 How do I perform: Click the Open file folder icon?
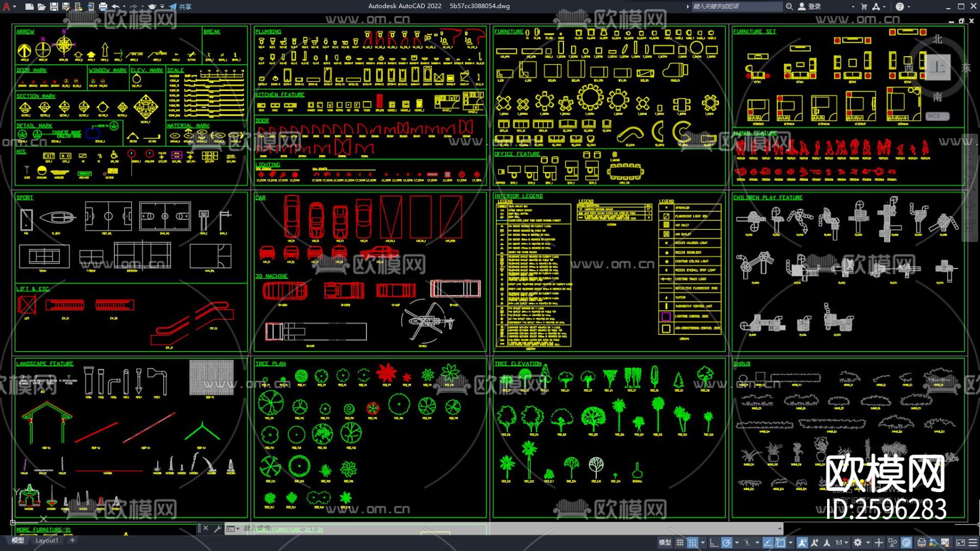click(41, 7)
